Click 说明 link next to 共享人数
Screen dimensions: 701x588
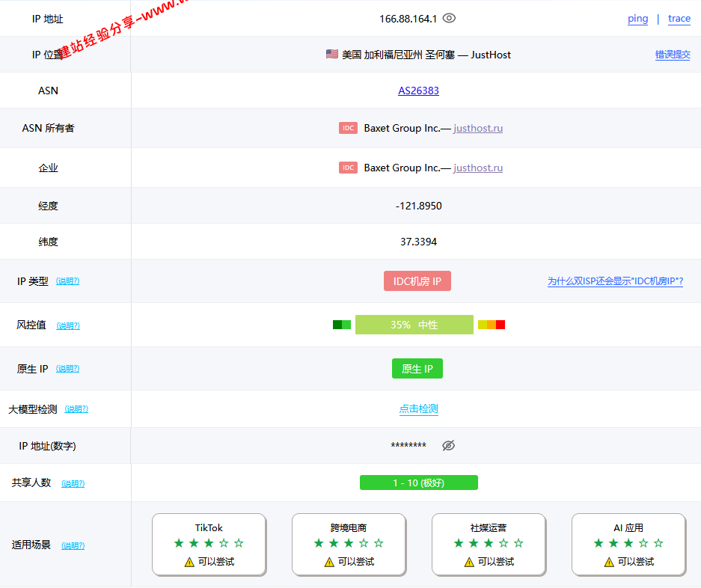pyautogui.click(x=73, y=484)
